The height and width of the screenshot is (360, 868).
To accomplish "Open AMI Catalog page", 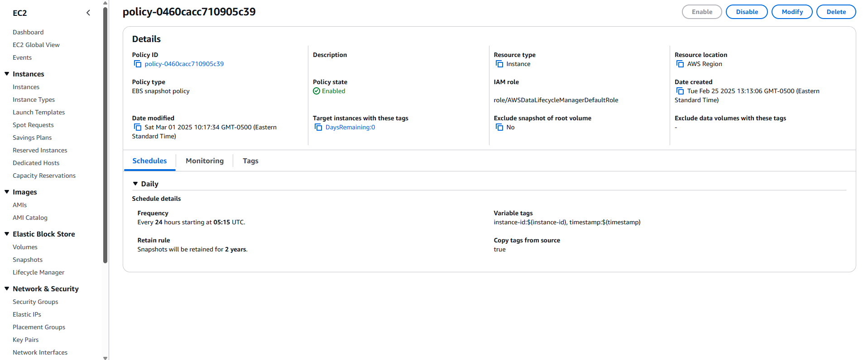I will (x=30, y=218).
